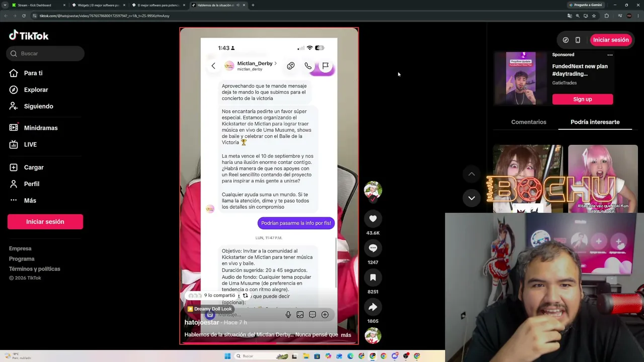Switch to the Stream - Kick Dashboard tab

(x=38, y=5)
